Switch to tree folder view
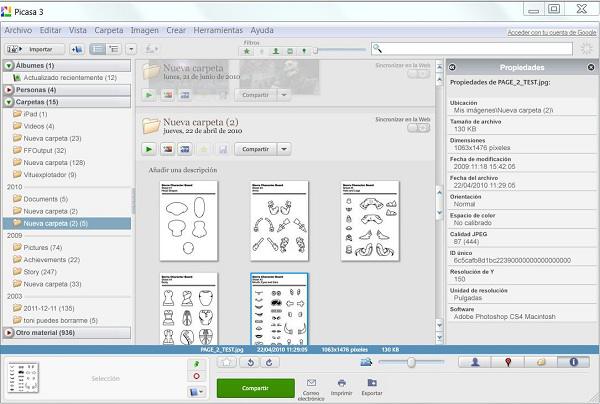Viewport: 600px width, 404px height. click(114, 49)
